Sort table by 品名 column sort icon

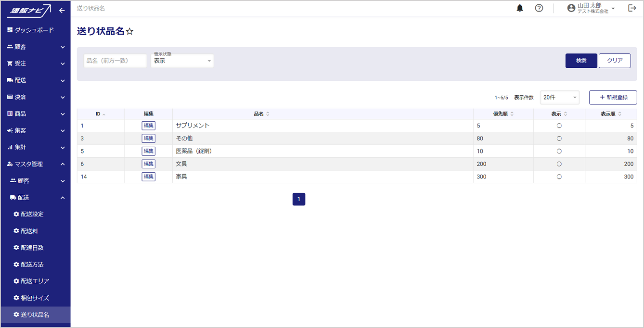(268, 114)
